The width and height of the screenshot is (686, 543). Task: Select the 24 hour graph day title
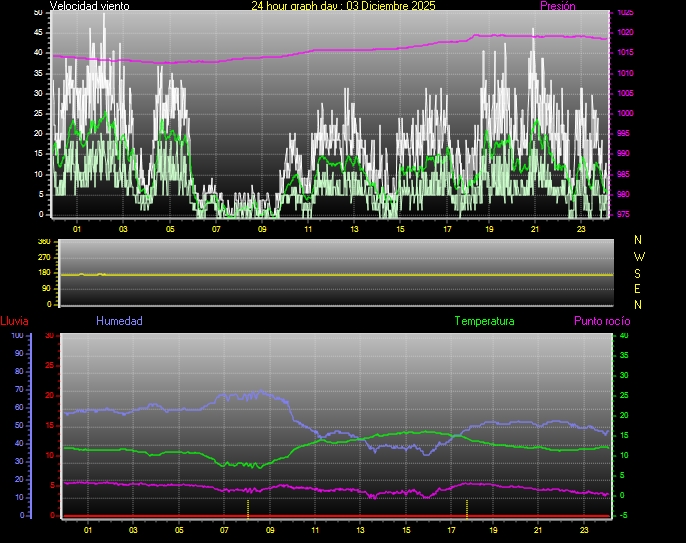343,6
